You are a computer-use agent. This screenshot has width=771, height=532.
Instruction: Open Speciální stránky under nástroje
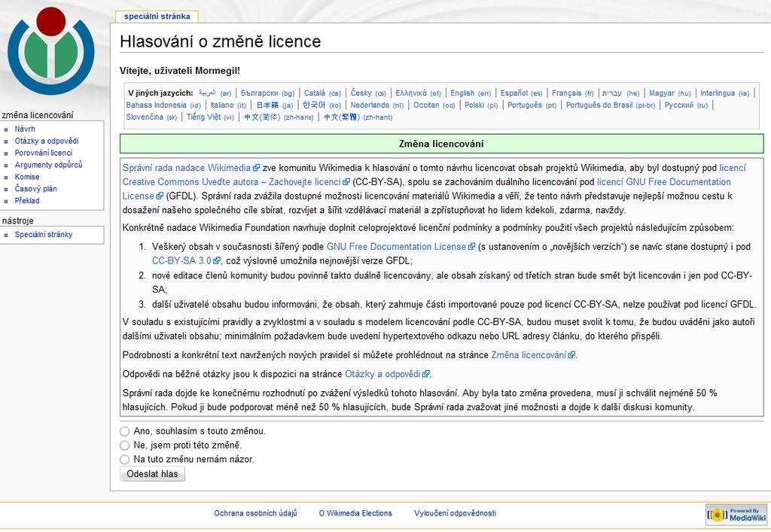[x=43, y=234]
